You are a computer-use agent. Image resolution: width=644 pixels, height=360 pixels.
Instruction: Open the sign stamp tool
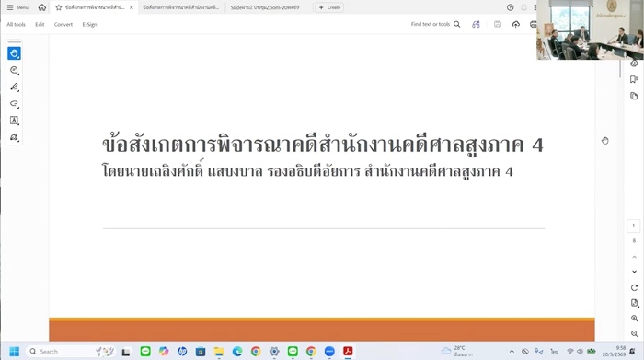click(14, 137)
